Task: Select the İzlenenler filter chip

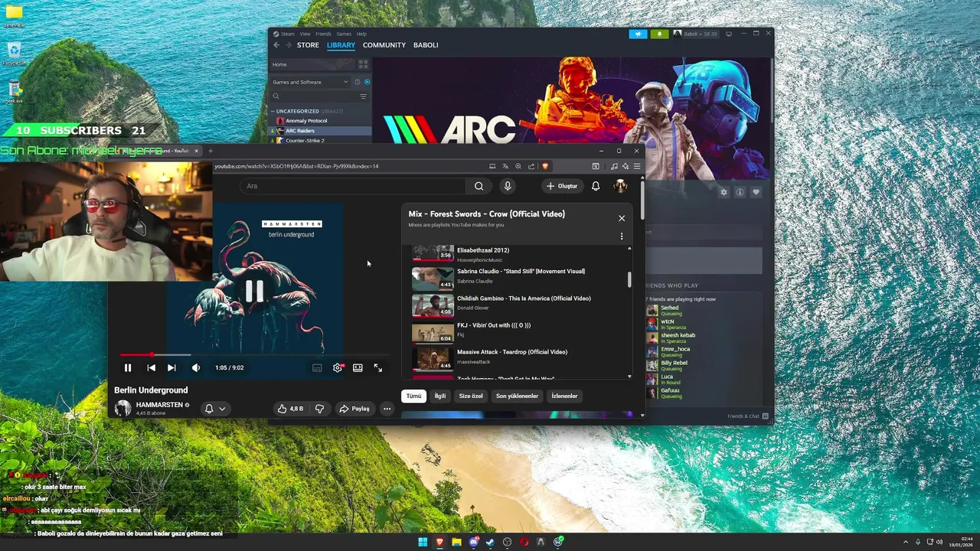Action: [x=565, y=396]
